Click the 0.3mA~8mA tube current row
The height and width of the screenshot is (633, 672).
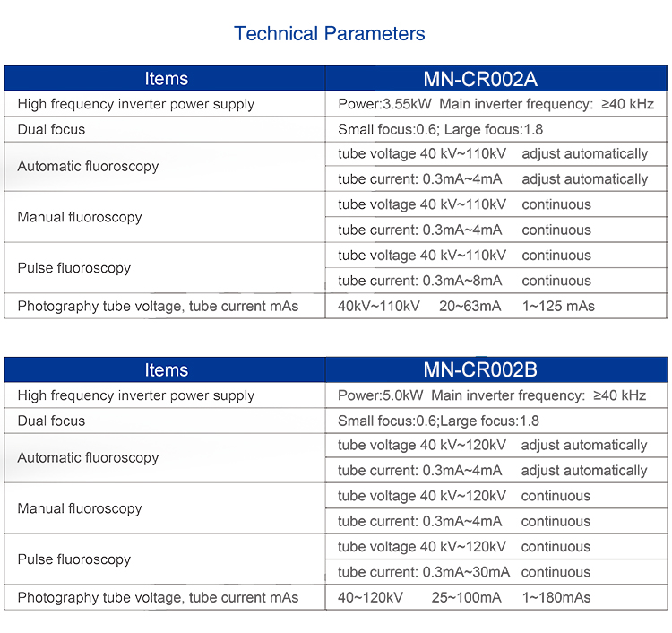(x=464, y=281)
